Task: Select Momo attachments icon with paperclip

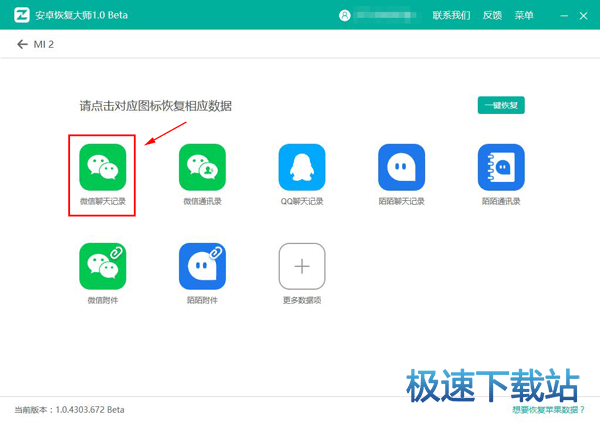Action: point(202,266)
